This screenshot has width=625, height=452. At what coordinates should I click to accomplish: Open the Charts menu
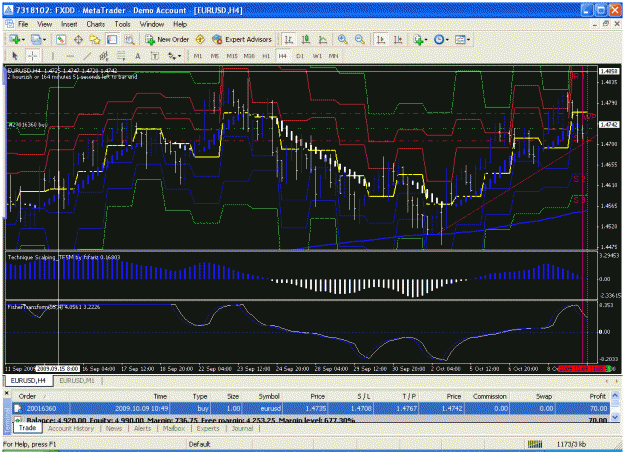(x=96, y=24)
